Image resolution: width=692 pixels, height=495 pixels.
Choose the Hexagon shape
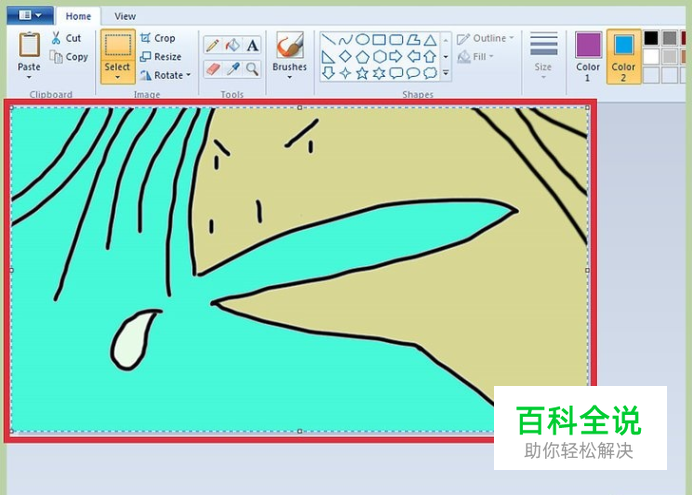coord(379,56)
